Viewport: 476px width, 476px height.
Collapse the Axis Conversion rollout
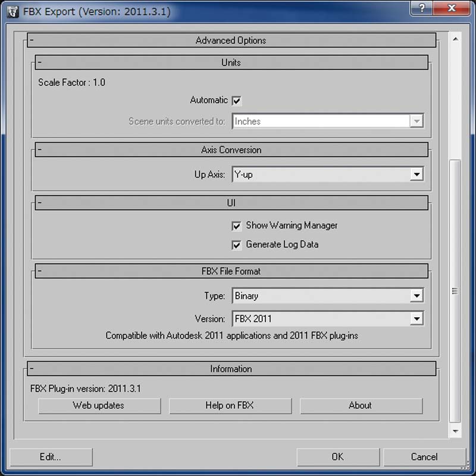(231, 150)
